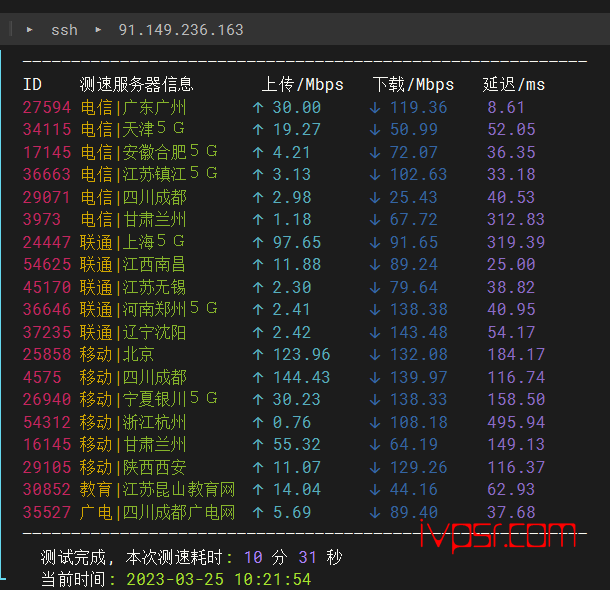Select server ID 29071

tap(47, 197)
